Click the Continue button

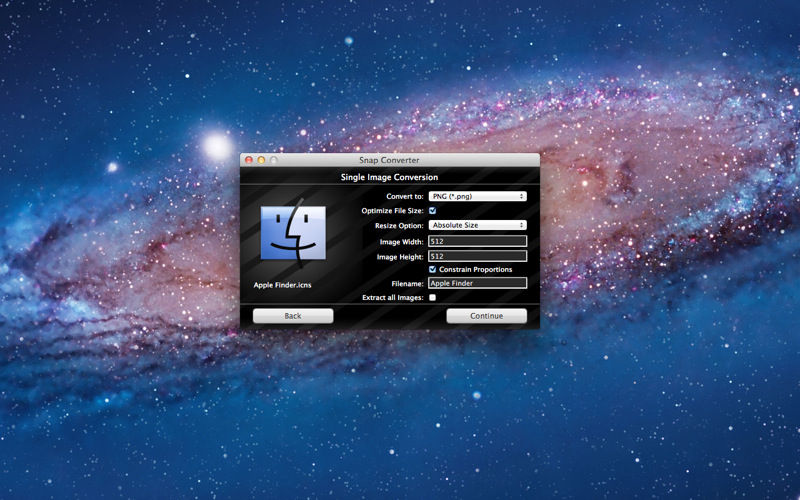[487, 316]
